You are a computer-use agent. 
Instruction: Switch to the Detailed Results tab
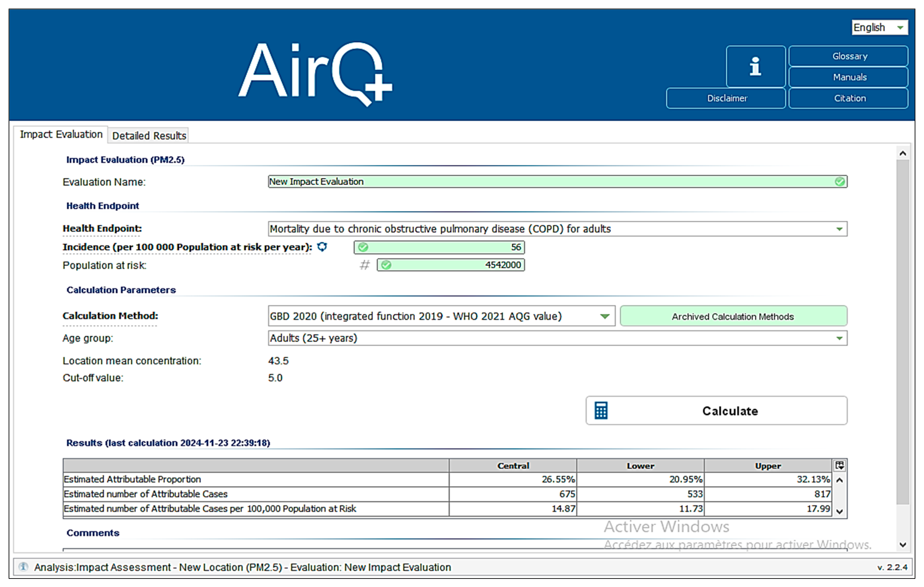point(149,136)
